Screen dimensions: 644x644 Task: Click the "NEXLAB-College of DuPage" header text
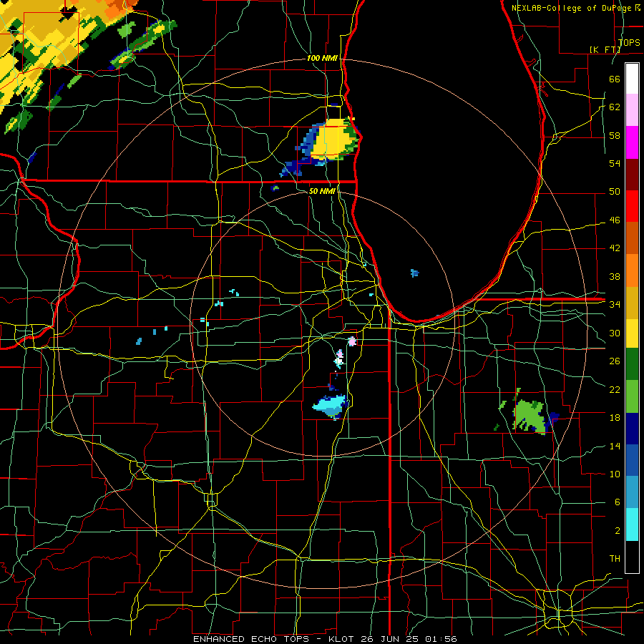click(572, 8)
